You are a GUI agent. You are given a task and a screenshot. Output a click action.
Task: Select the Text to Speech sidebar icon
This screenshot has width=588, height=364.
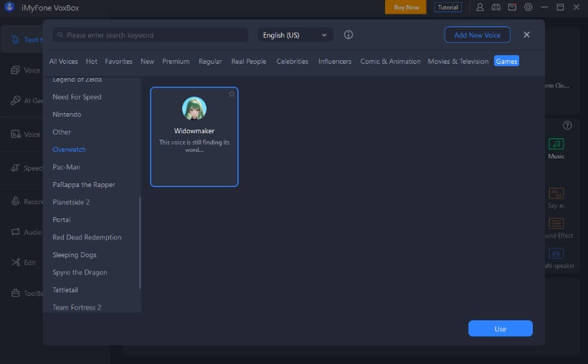coord(15,39)
